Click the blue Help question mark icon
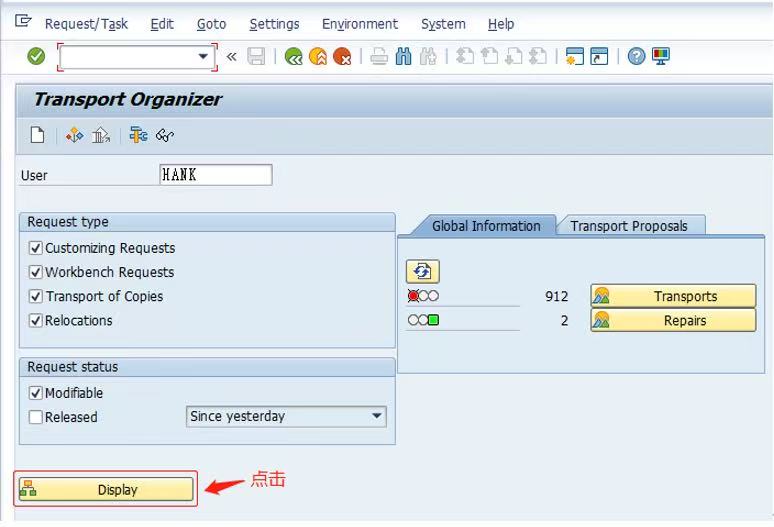774x527 pixels. (x=636, y=56)
